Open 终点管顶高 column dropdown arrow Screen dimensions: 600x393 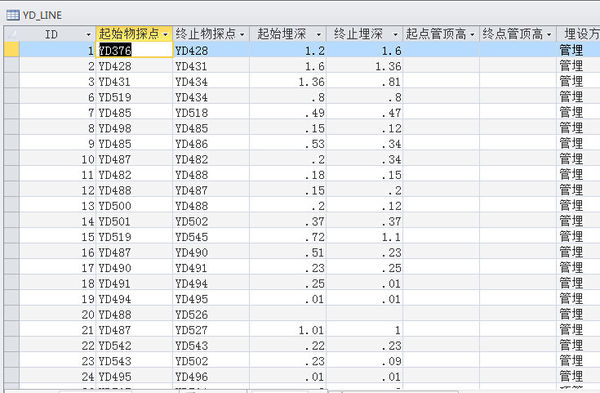[x=549, y=35]
